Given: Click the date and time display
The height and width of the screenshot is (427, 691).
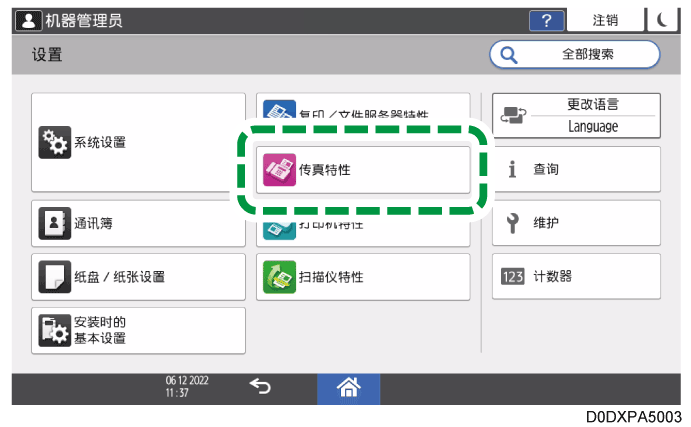Looking at the screenshot, I should pos(187,386).
